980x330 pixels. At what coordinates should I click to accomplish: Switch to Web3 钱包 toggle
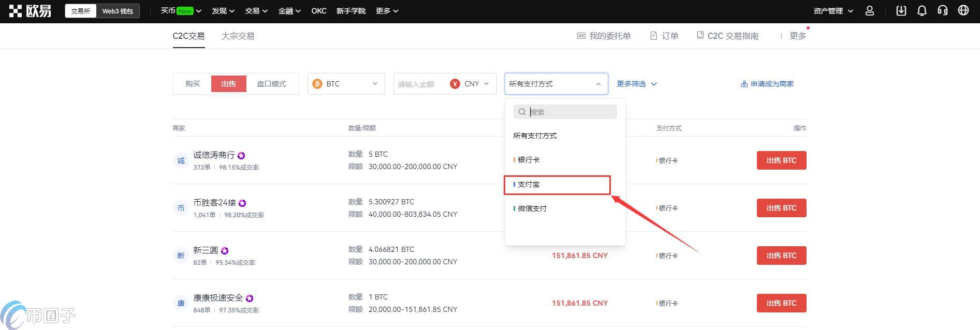[118, 11]
